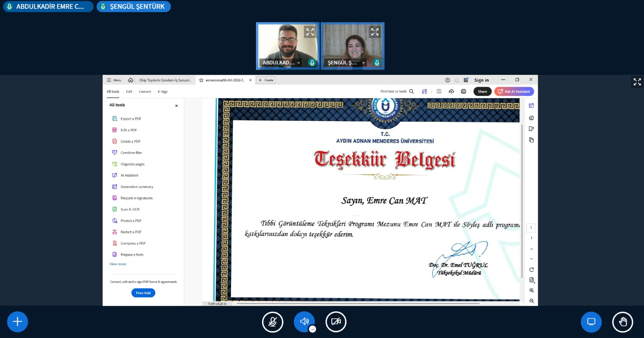The width and height of the screenshot is (644, 338).
Task: Open Abdulkadir's webcam dropdown menu
Action: coord(299,63)
